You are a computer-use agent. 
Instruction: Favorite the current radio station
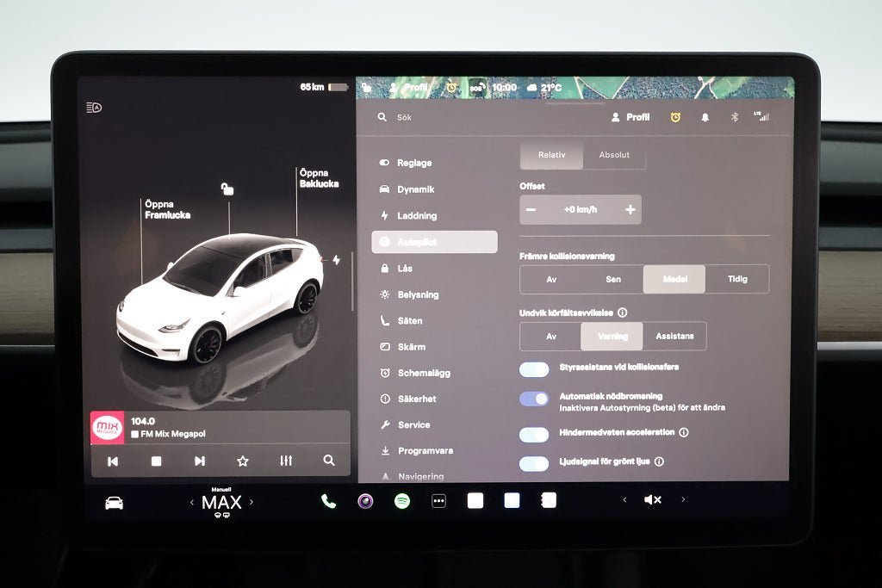point(243,461)
